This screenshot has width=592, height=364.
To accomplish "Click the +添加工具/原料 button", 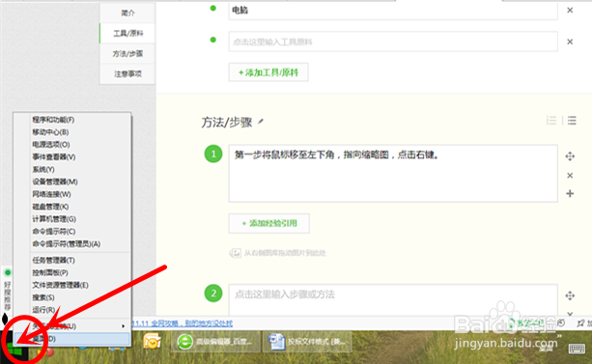I will (268, 72).
